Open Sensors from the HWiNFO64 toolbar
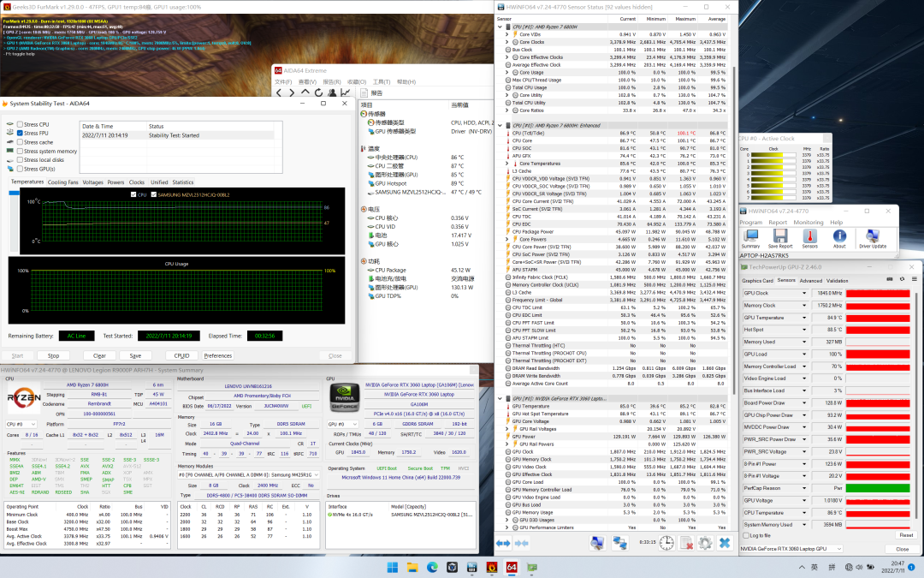 (808, 236)
